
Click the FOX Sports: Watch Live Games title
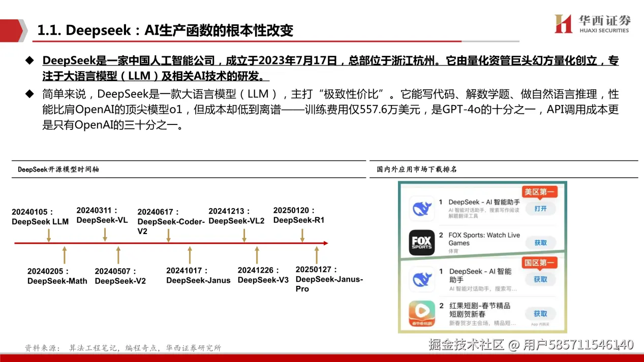484,239
